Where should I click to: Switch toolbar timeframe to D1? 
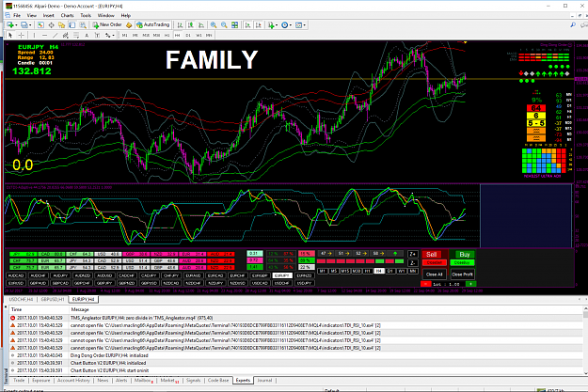point(188,35)
